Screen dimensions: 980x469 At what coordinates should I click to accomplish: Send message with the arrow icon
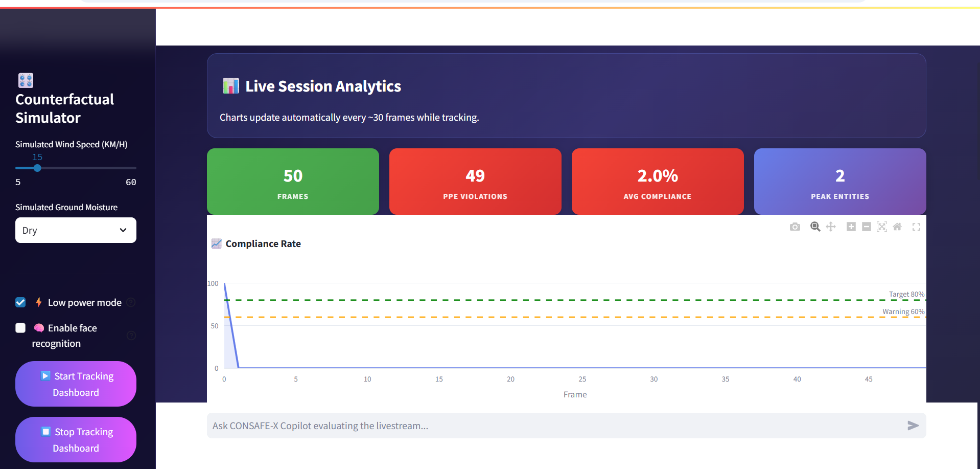pyautogui.click(x=913, y=426)
